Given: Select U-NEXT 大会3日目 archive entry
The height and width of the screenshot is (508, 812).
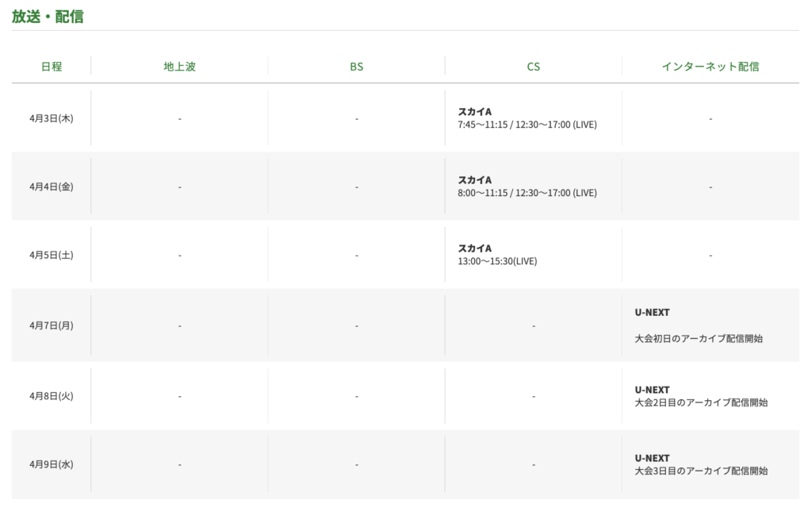Looking at the screenshot, I should click(701, 471).
